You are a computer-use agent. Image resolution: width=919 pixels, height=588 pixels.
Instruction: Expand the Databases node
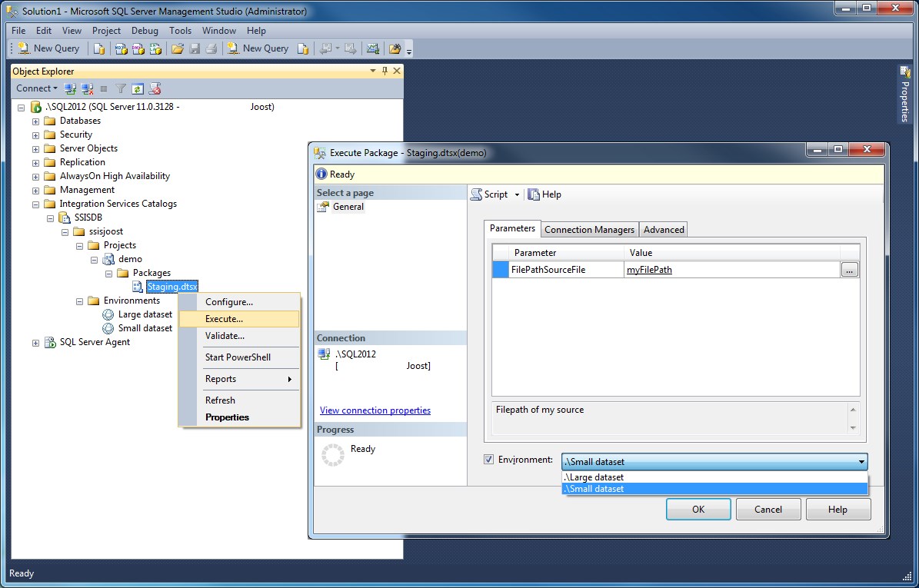(x=35, y=121)
